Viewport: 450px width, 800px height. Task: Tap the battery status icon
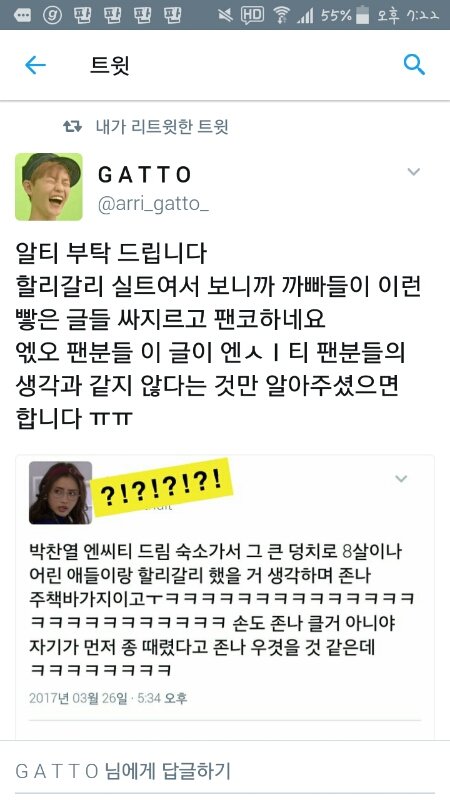(x=362, y=15)
